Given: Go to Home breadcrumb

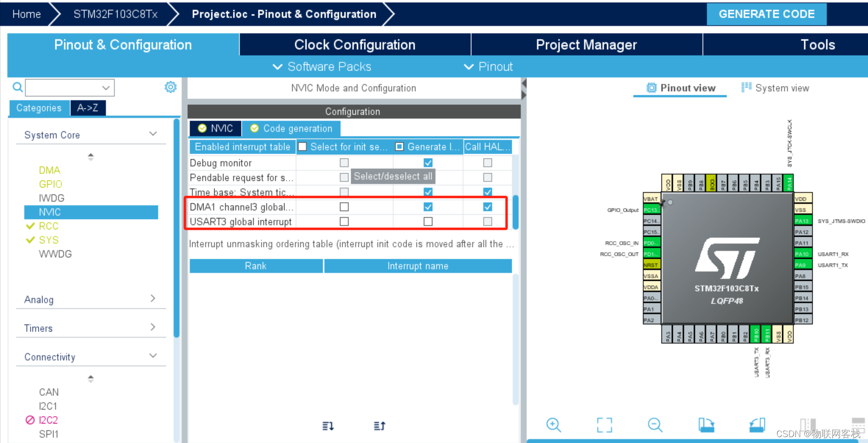Looking at the screenshot, I should coord(26,14).
